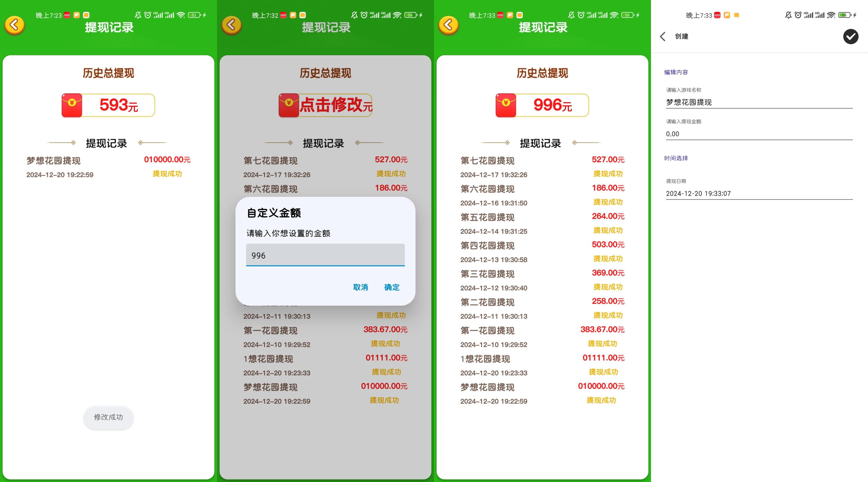Select 第七花园提现 527.00元 record on third screen
This screenshot has height=482, width=868.
[x=542, y=167]
